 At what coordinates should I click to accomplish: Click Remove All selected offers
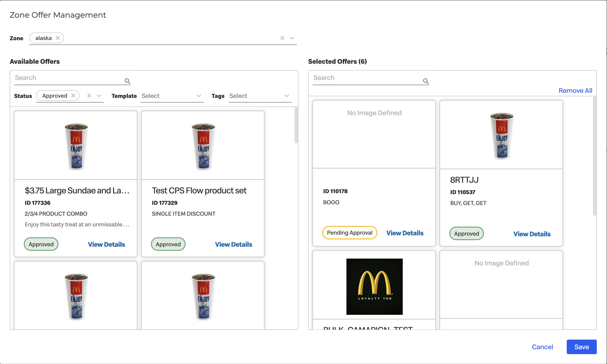coord(575,90)
